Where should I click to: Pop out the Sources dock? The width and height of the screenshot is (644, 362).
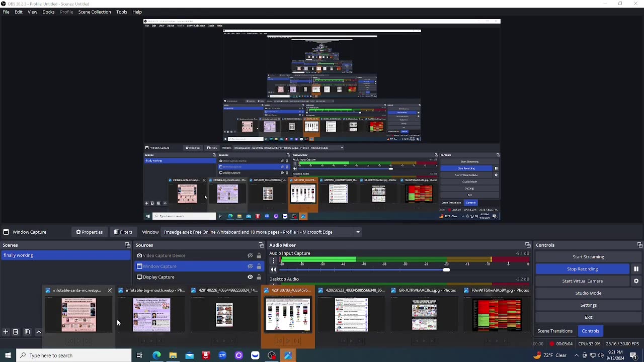(x=261, y=245)
